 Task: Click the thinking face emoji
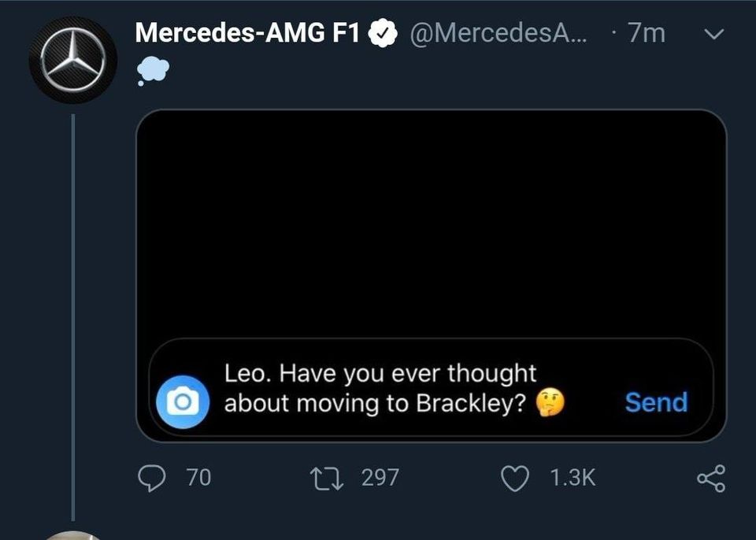pyautogui.click(x=550, y=403)
